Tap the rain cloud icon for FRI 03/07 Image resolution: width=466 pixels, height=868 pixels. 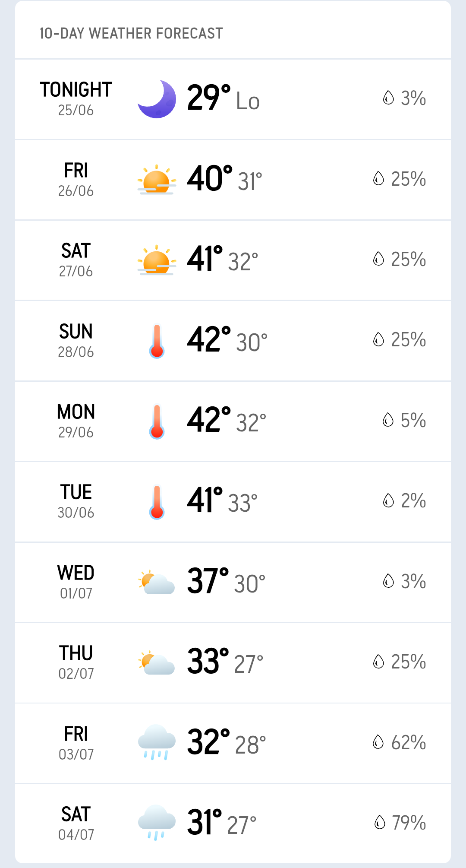point(157,743)
